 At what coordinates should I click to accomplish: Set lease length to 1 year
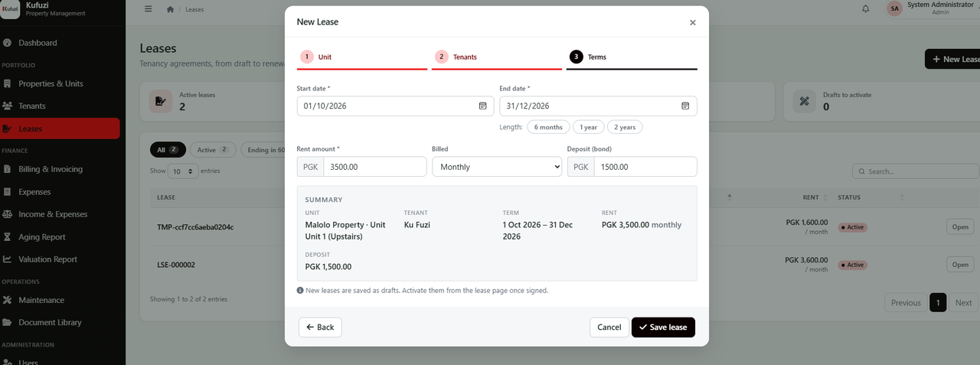[589, 127]
